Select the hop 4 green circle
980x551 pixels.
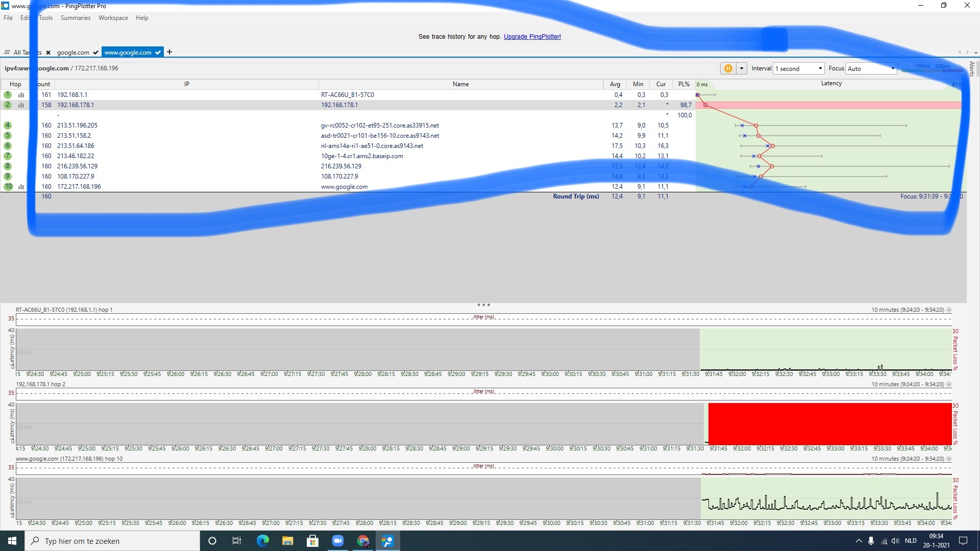pos(8,126)
